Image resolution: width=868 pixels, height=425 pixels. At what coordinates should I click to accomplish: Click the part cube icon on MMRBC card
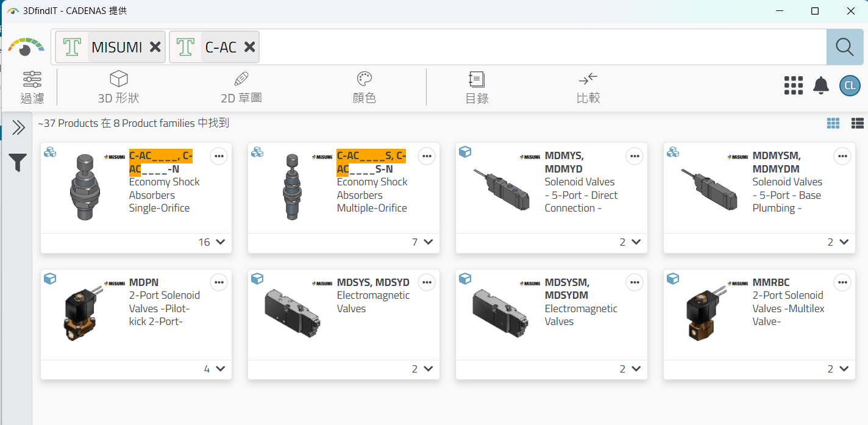click(673, 279)
